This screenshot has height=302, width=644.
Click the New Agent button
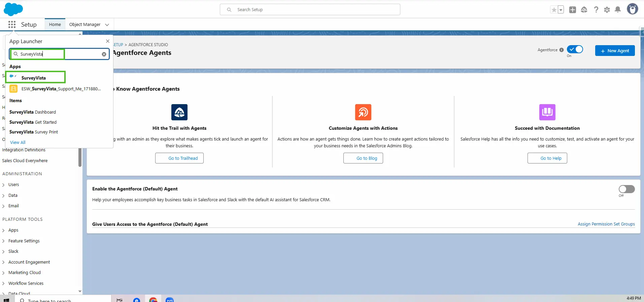(x=614, y=51)
